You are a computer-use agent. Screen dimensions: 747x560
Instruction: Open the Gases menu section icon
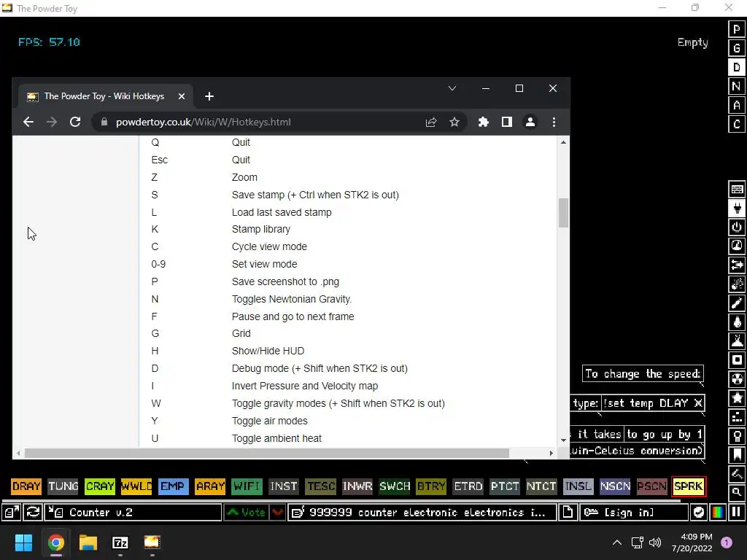click(x=737, y=303)
